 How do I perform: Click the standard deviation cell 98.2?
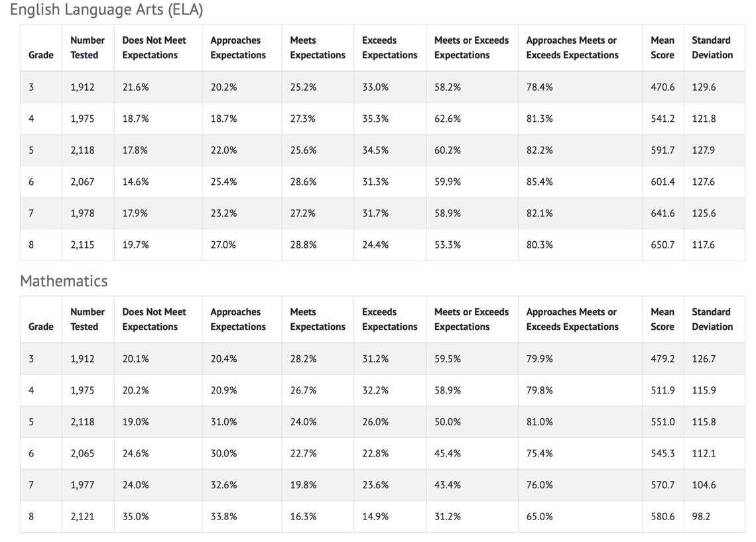701,516
